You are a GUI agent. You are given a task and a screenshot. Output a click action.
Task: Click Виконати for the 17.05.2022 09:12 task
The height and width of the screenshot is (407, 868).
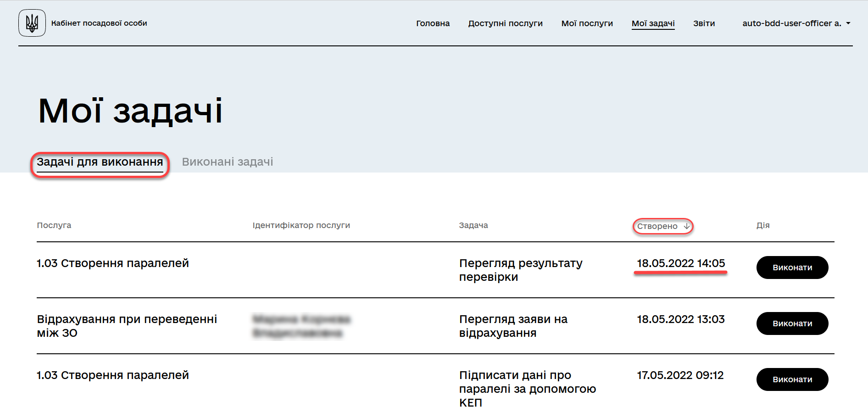pos(792,379)
